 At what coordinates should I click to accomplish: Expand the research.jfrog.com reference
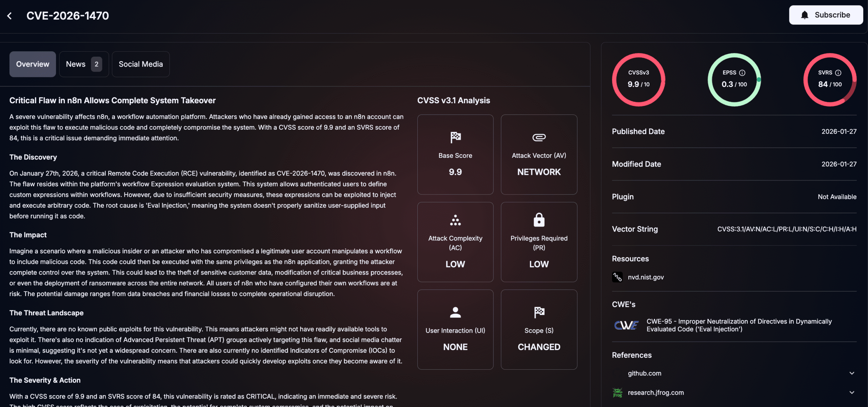[x=852, y=393]
